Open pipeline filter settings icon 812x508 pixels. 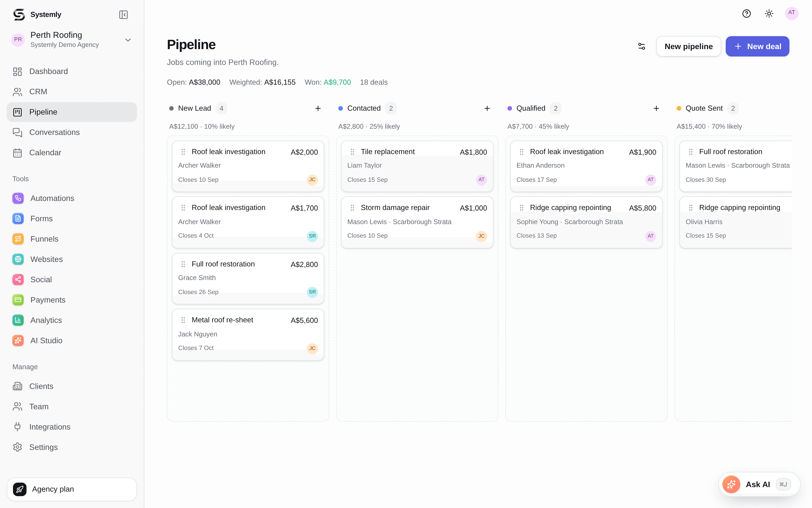coord(641,46)
